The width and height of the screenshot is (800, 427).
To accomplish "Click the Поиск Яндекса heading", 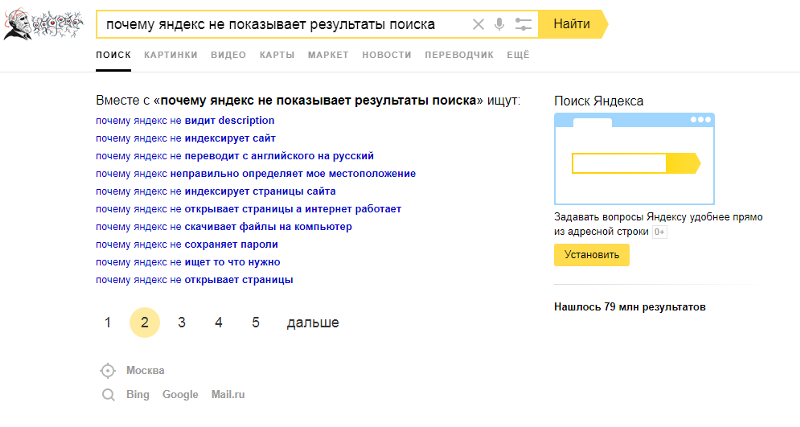I will coord(598,101).
